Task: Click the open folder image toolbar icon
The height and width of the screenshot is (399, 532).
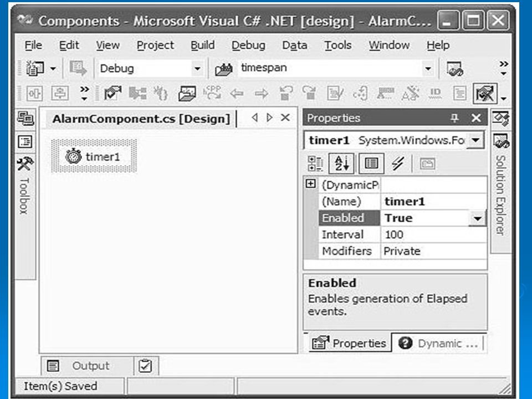Action: (x=187, y=93)
